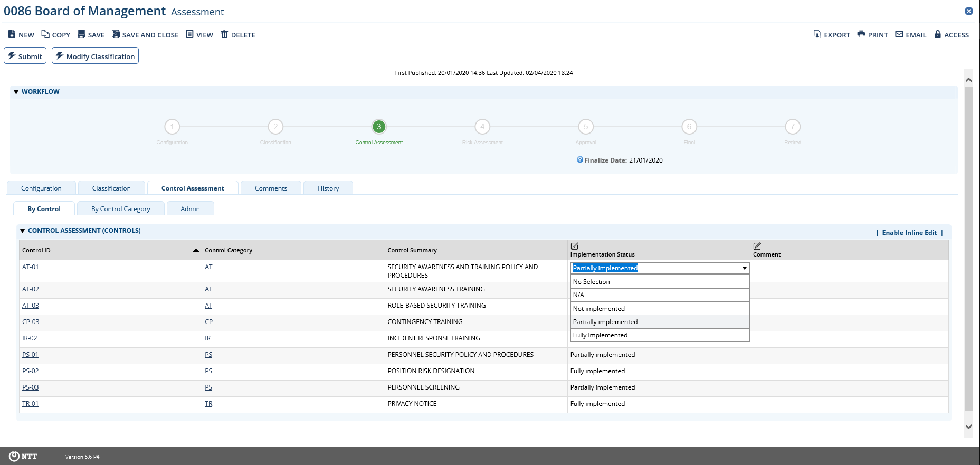Click IR category link

(x=207, y=338)
